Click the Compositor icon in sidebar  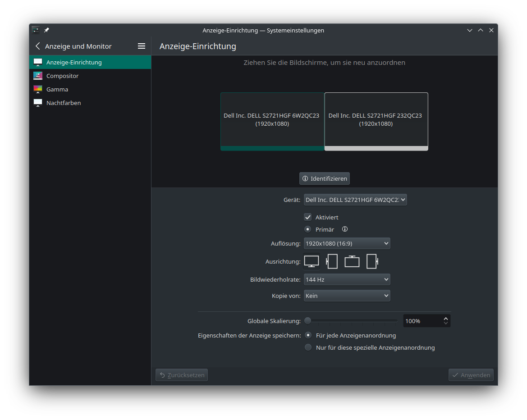coord(38,76)
